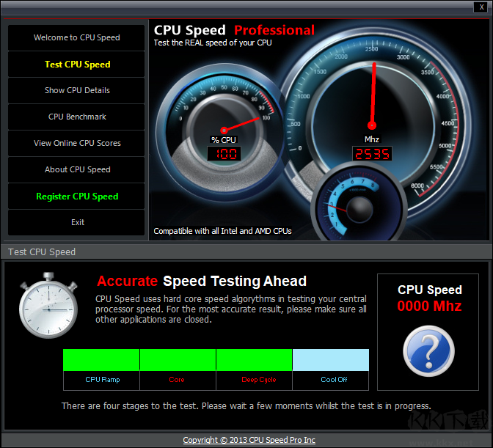Click the % CPU gauge dial
493x448 pixels.
click(x=222, y=131)
